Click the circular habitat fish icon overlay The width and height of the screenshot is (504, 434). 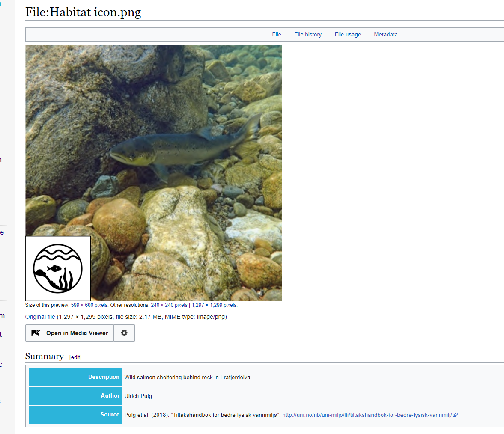coord(58,268)
